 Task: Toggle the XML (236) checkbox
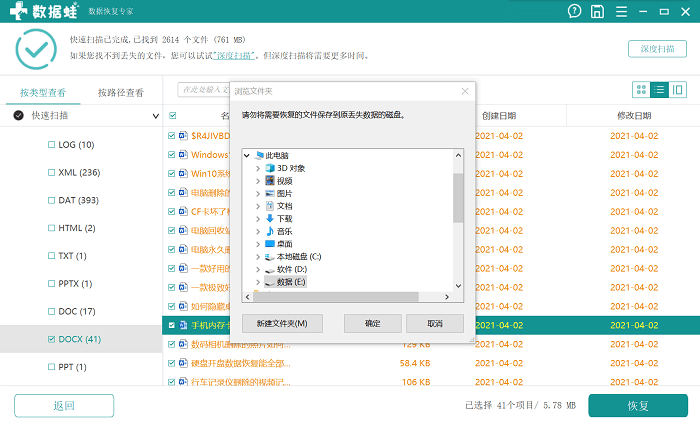coord(51,172)
